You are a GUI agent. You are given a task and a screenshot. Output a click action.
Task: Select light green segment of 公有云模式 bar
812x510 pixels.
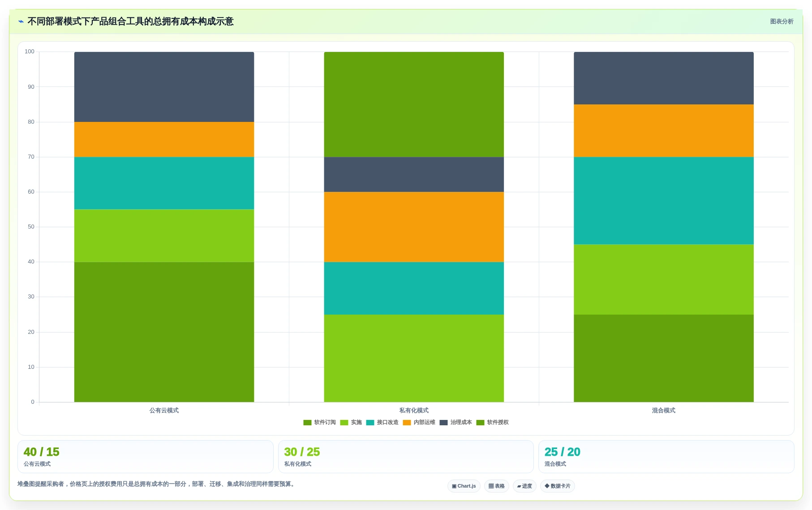coord(164,236)
